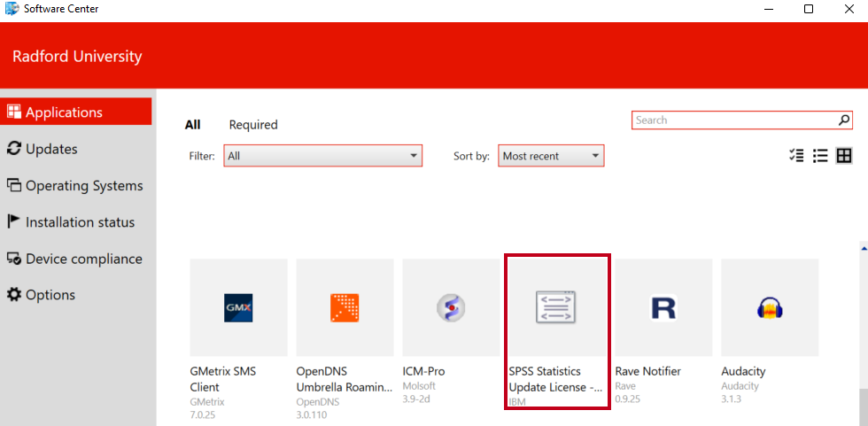The image size is (868, 426).
Task: Click the "SPSS Statistics Update License" name text
Action: [x=556, y=379]
